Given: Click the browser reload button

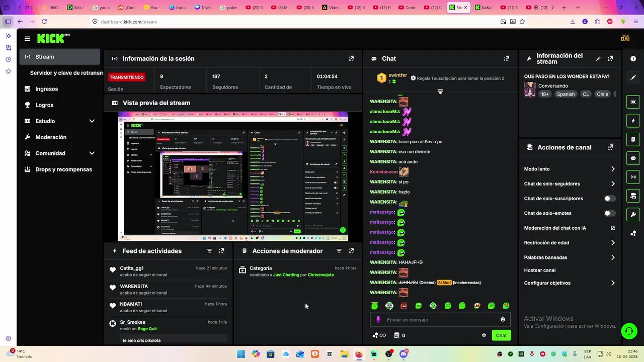Looking at the screenshot, I should [44, 22].
